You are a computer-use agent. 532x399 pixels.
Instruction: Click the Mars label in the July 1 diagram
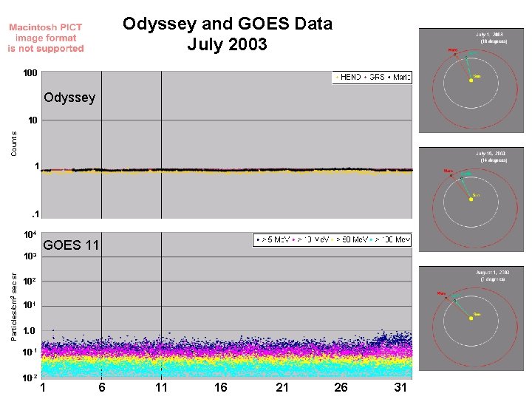[453, 50]
